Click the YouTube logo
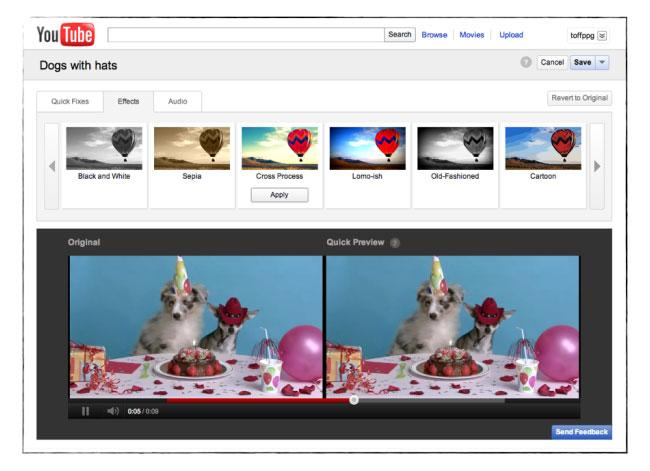The image size is (650, 471). pyautogui.click(x=66, y=35)
